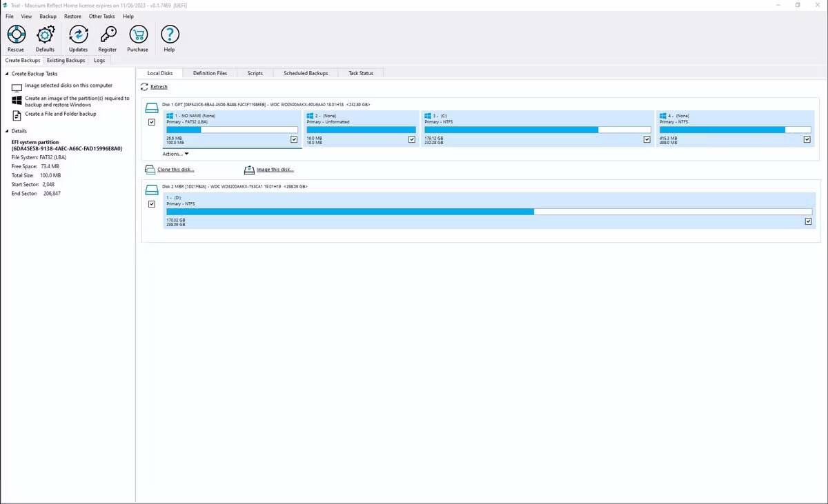The height and width of the screenshot is (504, 828).
Task: Select the Create Backups tab
Action: 23,61
